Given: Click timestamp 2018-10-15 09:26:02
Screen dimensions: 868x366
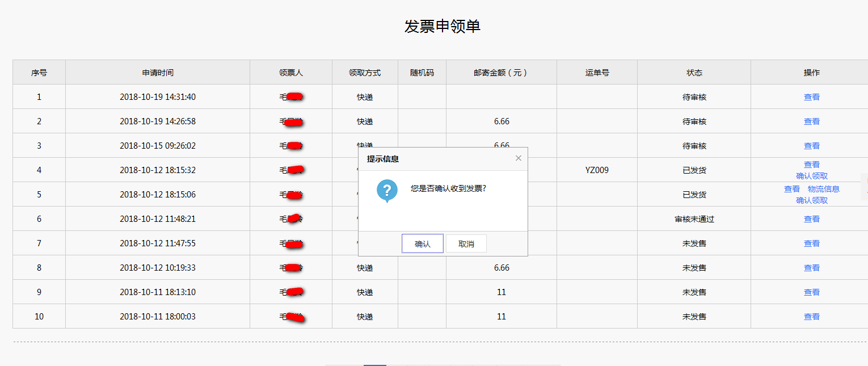Looking at the screenshot, I should pos(158,146).
